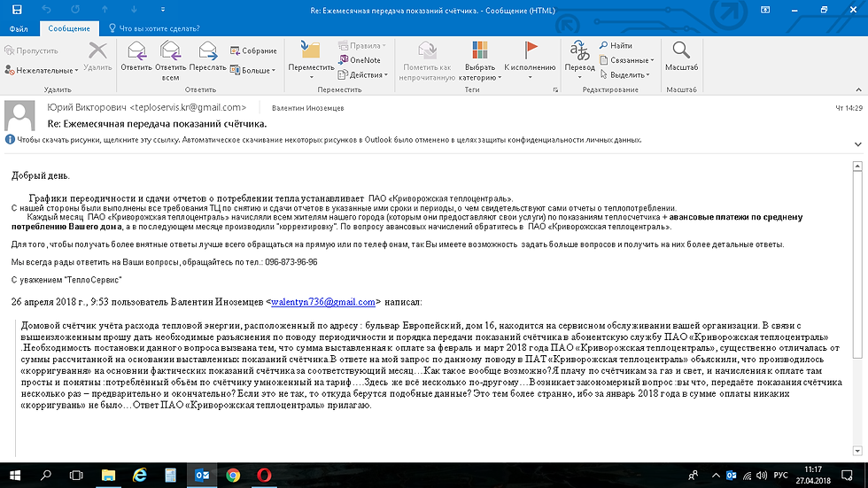Open the calculator app on the taskbar
The image size is (868, 488).
coord(170,476)
